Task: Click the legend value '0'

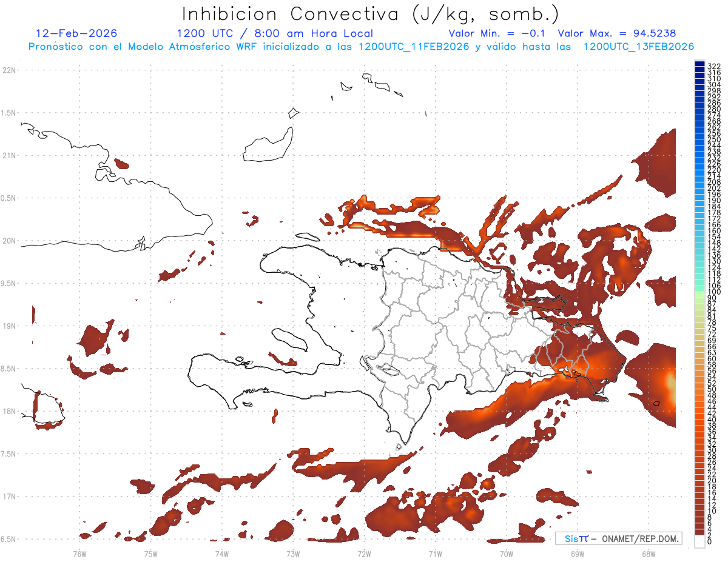Action: (x=710, y=541)
